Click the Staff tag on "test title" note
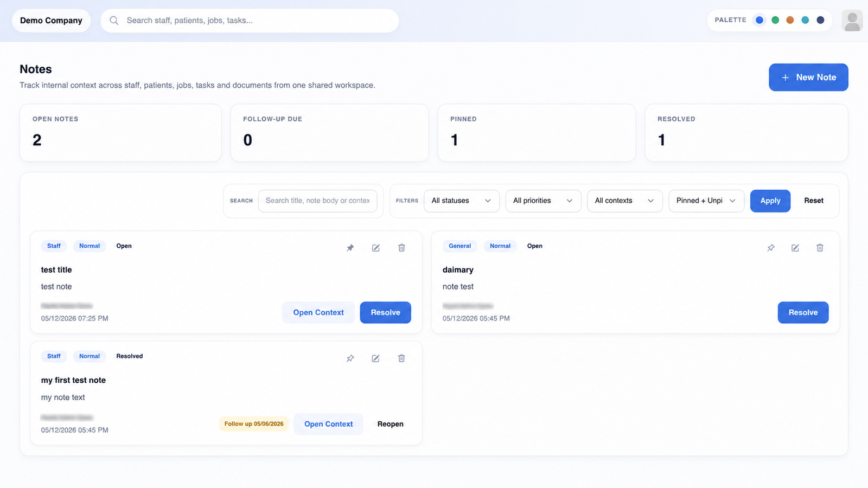 pyautogui.click(x=54, y=246)
